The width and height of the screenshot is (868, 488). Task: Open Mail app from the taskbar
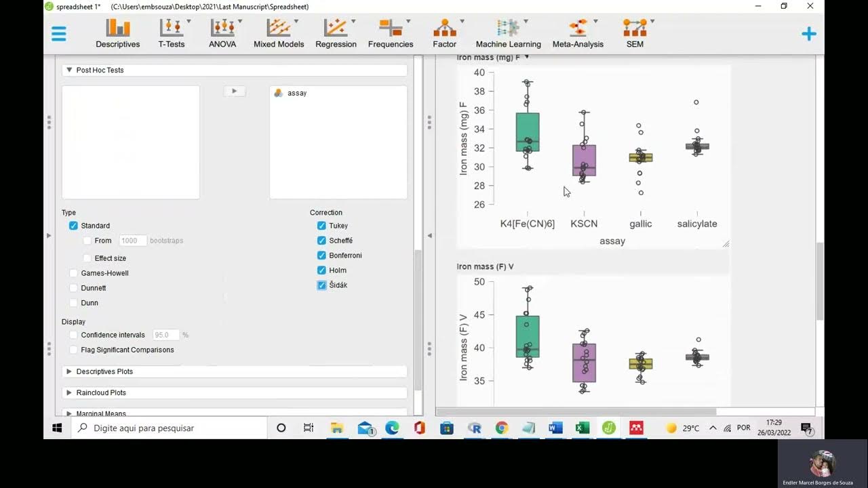pyautogui.click(x=366, y=428)
